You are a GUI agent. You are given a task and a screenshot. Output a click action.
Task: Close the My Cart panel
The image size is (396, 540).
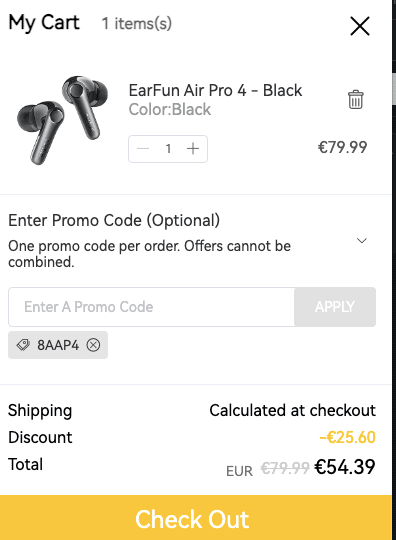tap(360, 26)
